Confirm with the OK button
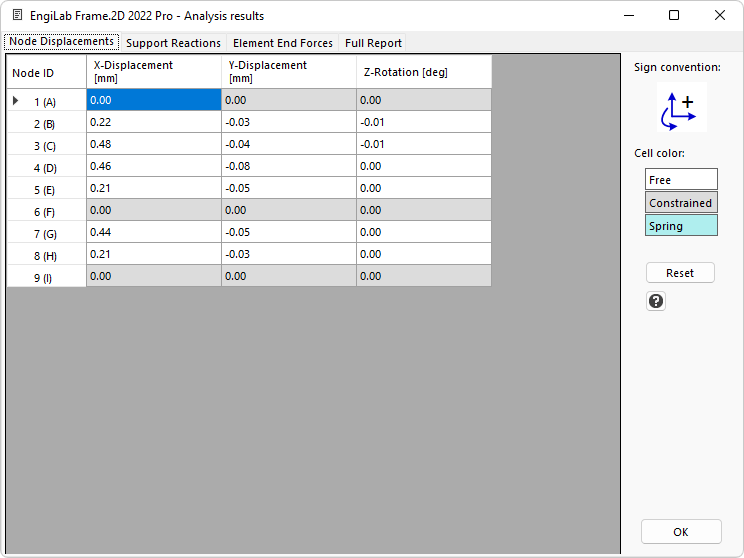The width and height of the screenshot is (744, 558). (680, 532)
